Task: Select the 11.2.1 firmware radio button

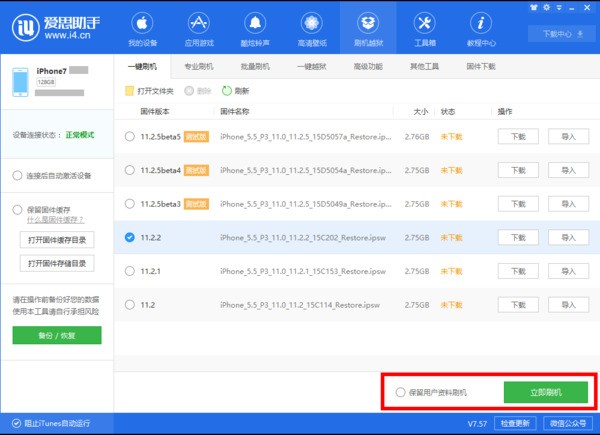Action: 130,271
